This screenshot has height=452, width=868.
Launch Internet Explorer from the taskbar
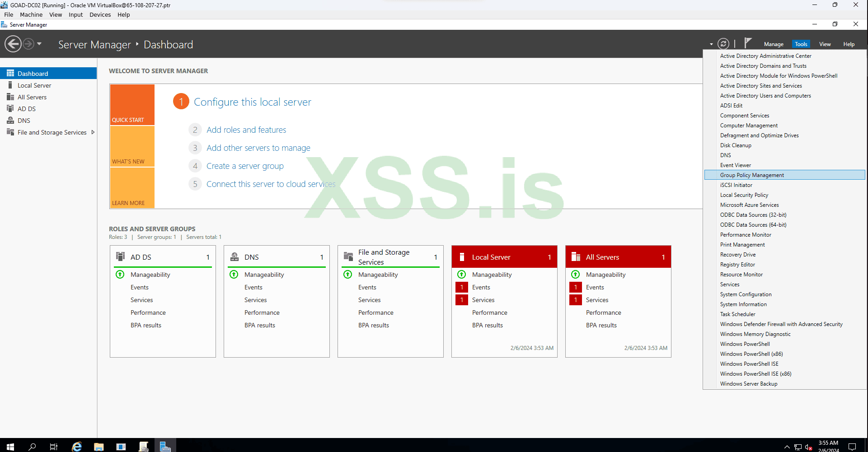77,446
